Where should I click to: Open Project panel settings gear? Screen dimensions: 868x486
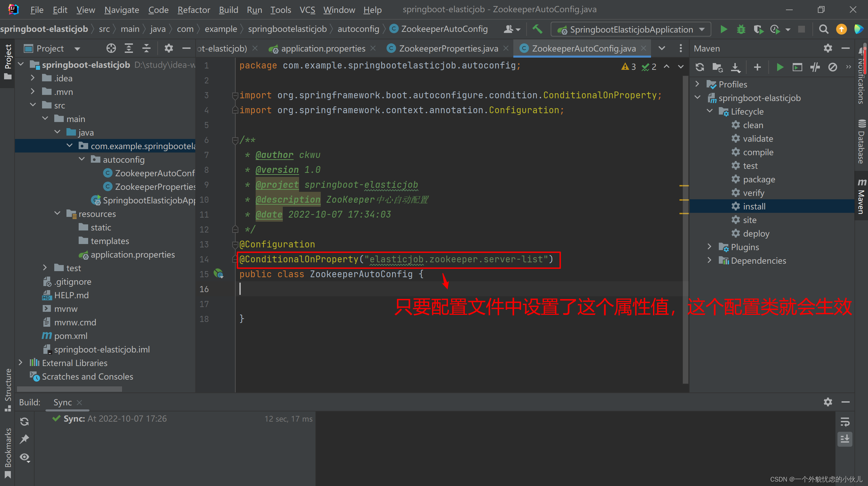coord(169,48)
